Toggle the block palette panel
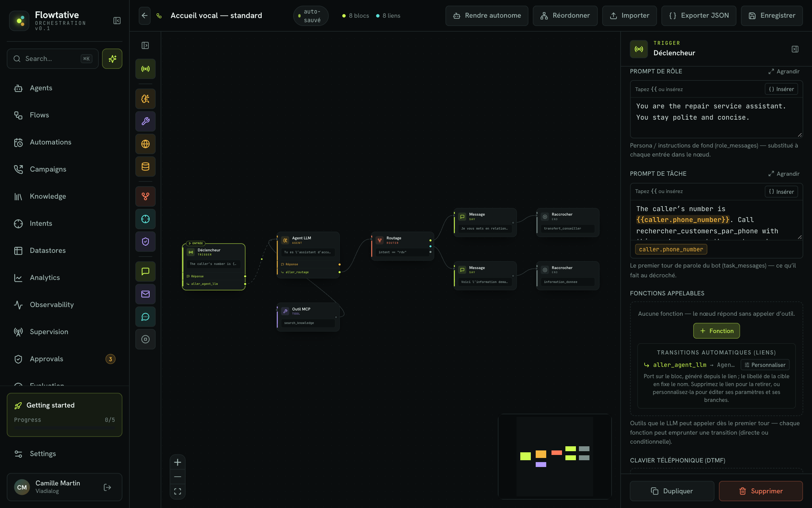Image resolution: width=812 pixels, height=508 pixels. [145, 46]
